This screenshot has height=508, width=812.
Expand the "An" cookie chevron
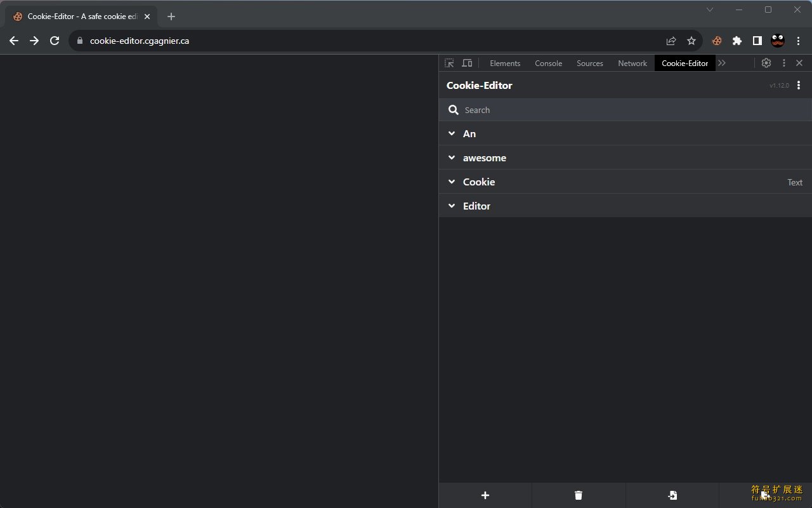click(x=452, y=133)
